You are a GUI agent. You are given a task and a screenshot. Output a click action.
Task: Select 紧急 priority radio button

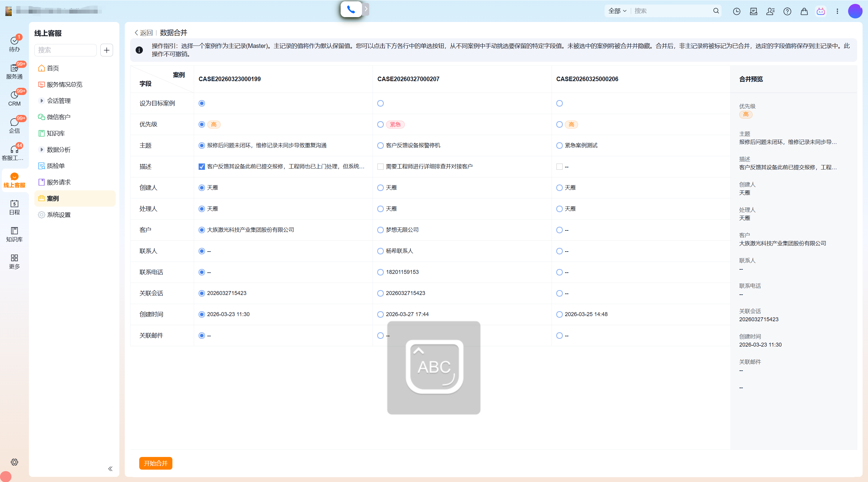pyautogui.click(x=380, y=125)
